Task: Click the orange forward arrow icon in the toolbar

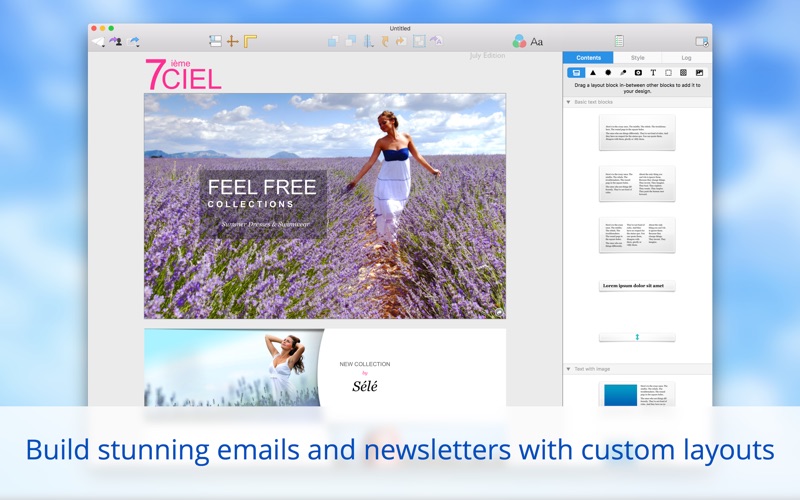Action: 401,41
